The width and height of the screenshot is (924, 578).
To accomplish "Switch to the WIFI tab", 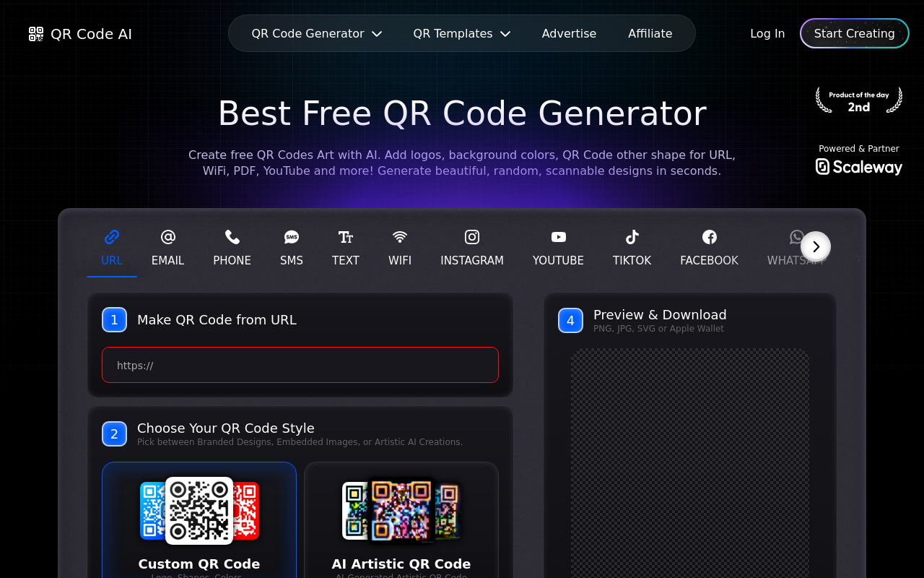I will [x=400, y=249].
